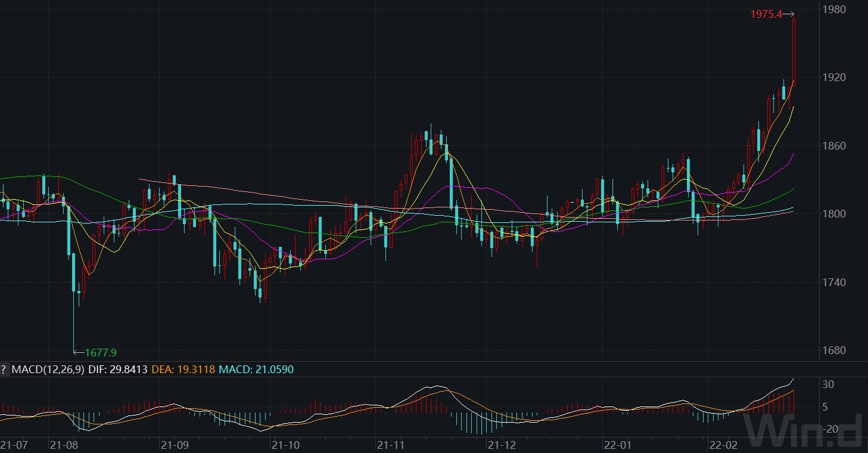Click the MACD help question mark icon
Image resolution: width=868 pixels, height=453 pixels.
[x=4, y=369]
